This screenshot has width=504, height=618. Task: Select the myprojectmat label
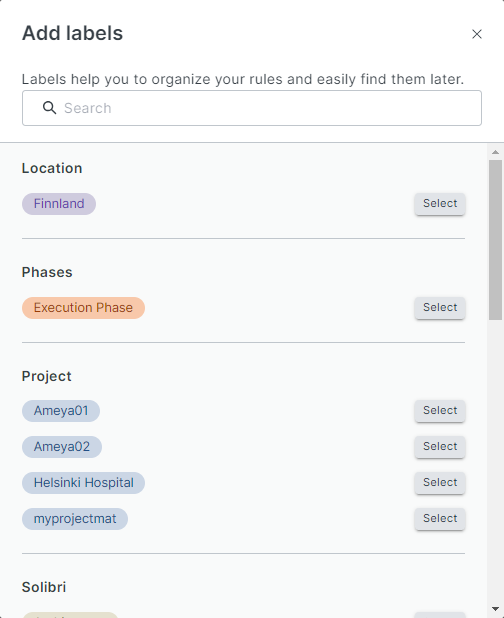(x=440, y=519)
